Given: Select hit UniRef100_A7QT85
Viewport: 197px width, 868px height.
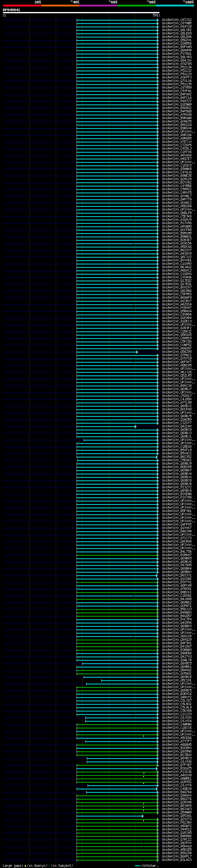Looking at the screenshot, I should (x=177, y=64).
